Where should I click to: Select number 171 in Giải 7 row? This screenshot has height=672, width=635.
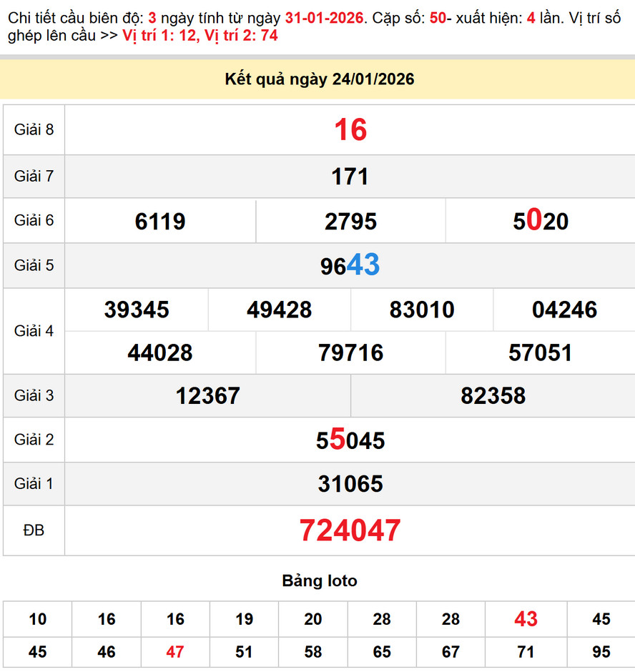[x=348, y=176]
